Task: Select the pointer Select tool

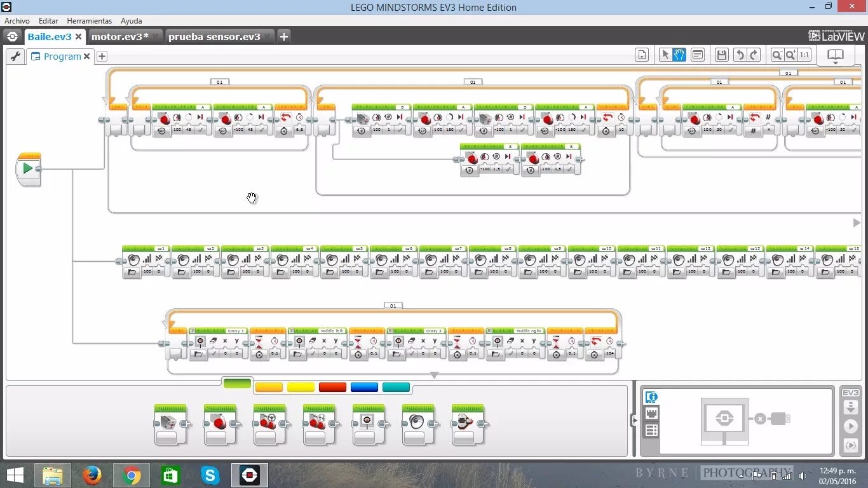Action: tap(665, 55)
